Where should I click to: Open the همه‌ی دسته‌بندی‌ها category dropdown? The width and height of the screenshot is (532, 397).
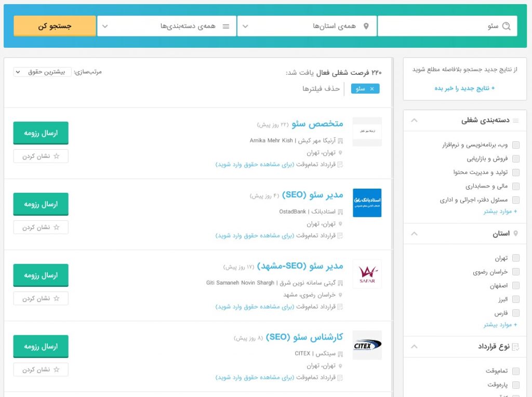click(x=166, y=26)
